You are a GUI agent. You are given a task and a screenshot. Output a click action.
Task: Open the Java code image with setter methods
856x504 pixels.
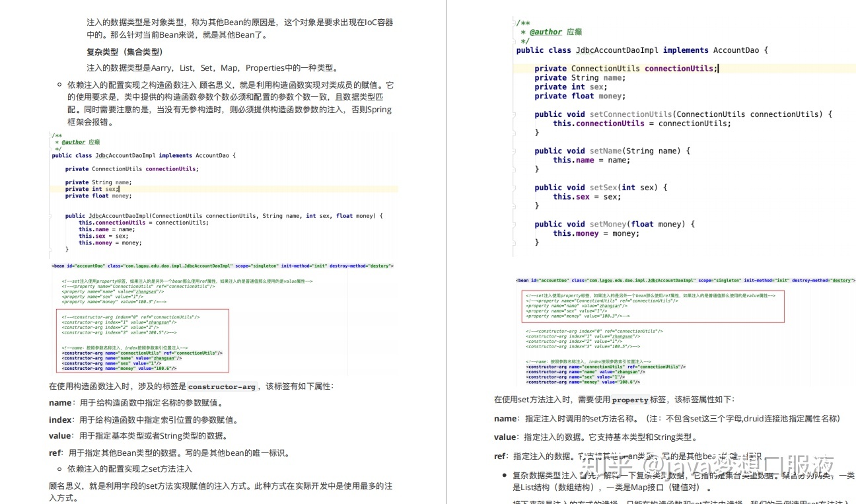click(x=684, y=135)
